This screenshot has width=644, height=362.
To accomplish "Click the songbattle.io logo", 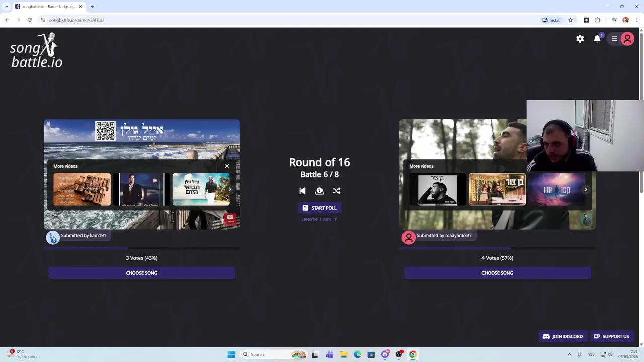I will coord(36,50).
